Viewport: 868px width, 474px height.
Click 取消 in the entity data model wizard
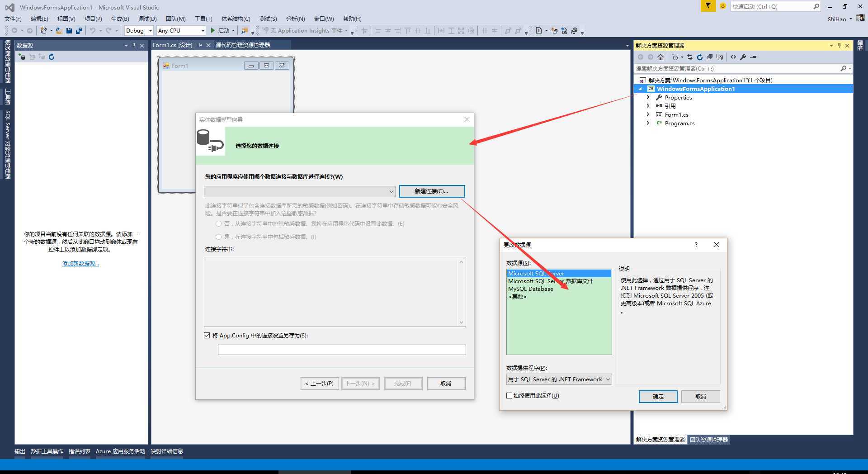[x=446, y=384]
